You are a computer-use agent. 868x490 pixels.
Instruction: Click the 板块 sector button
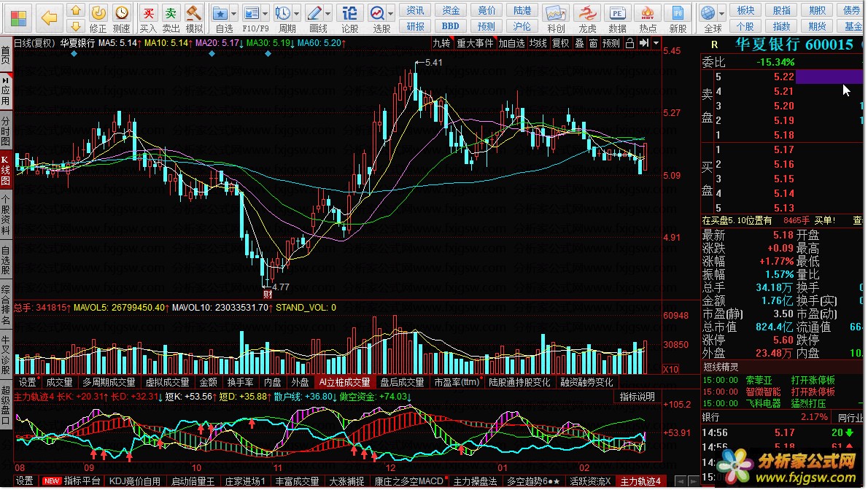[x=745, y=10]
